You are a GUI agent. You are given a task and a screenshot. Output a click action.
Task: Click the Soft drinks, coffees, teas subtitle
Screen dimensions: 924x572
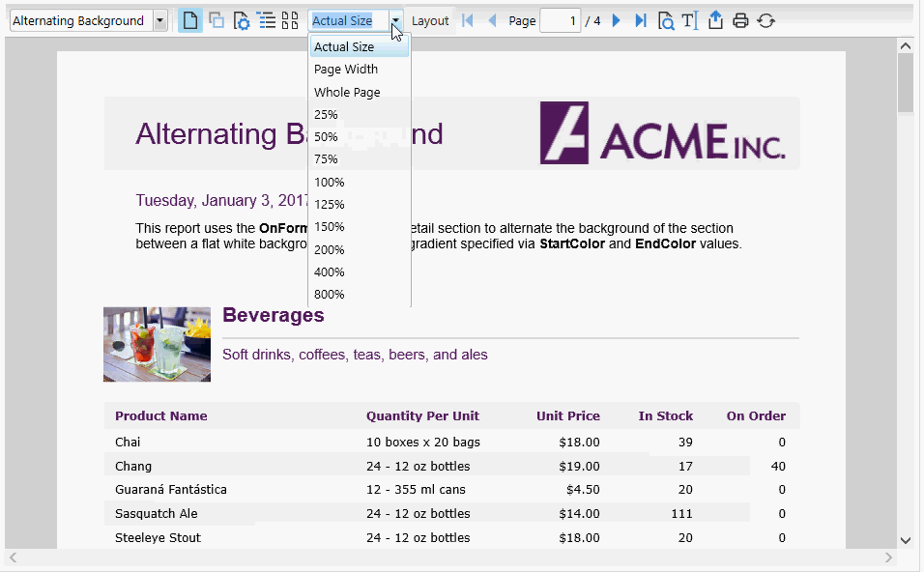[355, 355]
